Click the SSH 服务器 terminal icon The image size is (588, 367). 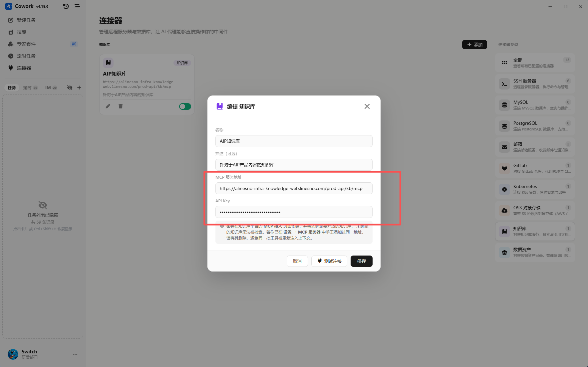point(504,84)
